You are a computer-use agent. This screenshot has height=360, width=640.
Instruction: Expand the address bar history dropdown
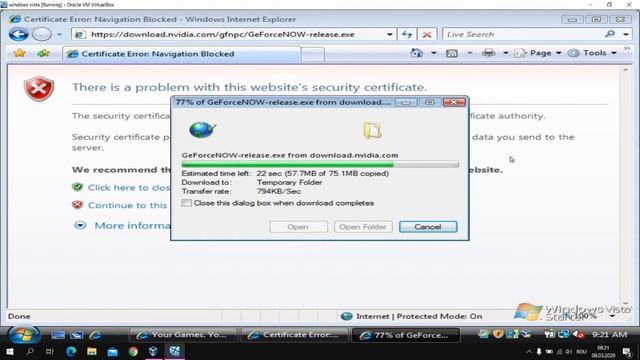(x=390, y=35)
